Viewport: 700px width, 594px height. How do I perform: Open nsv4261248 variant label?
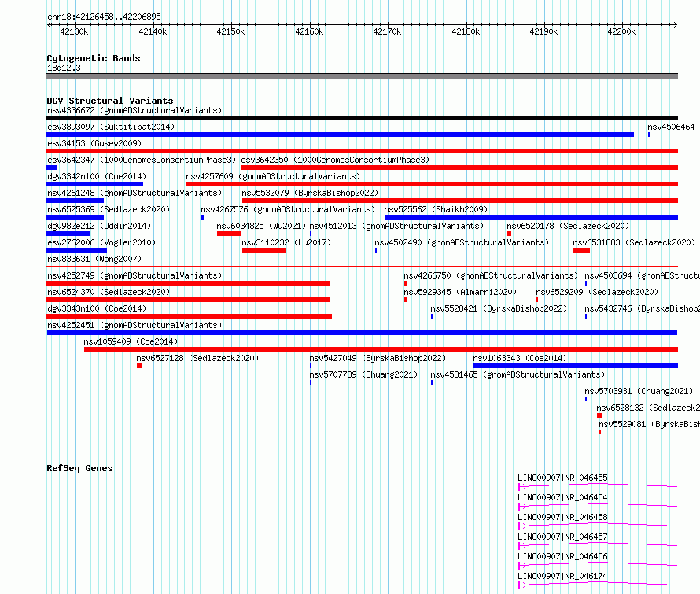tap(134, 193)
